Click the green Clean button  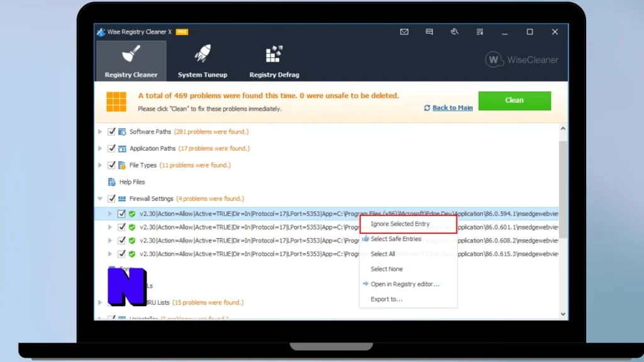(x=514, y=101)
